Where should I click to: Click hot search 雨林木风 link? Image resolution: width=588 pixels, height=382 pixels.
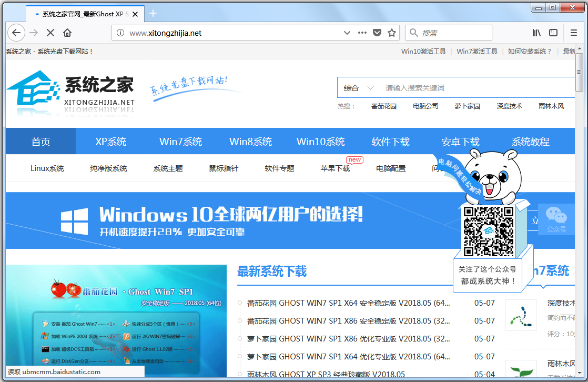coord(551,106)
